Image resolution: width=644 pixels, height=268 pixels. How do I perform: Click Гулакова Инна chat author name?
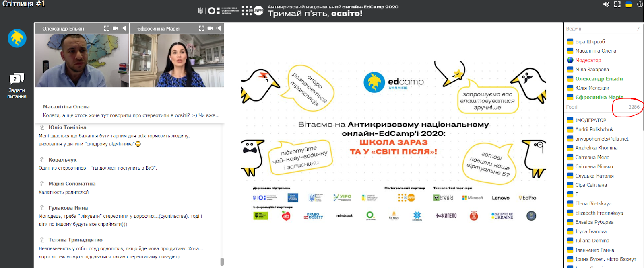(68, 208)
